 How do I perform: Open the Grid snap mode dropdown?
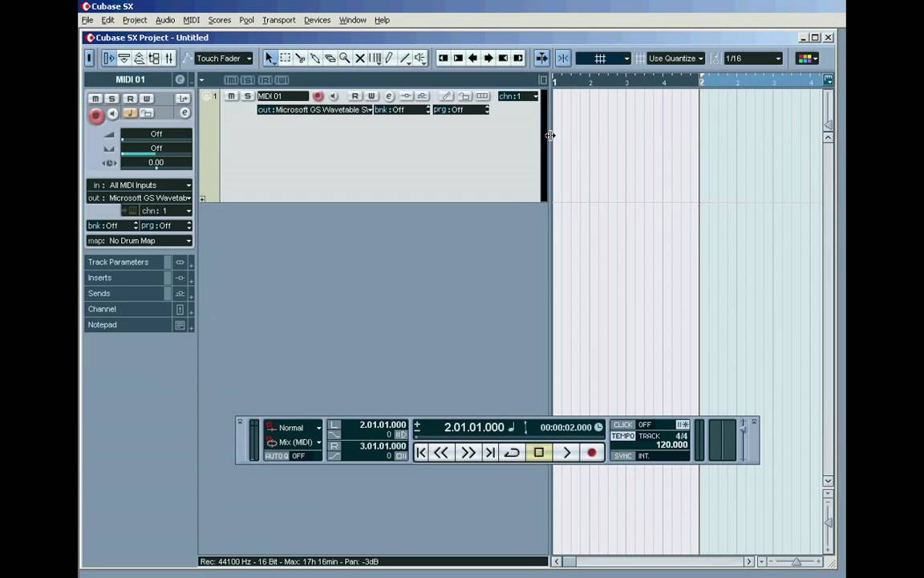click(603, 59)
